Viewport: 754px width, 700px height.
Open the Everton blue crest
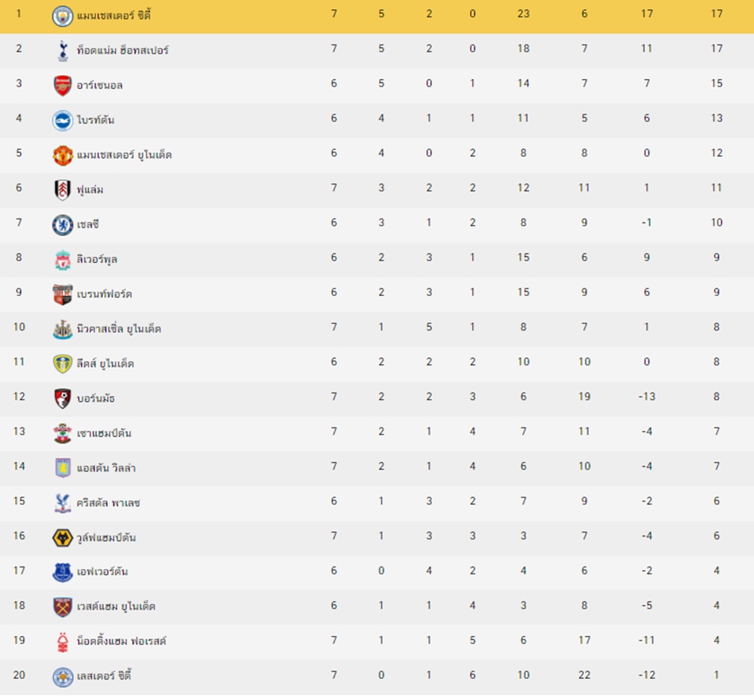(x=63, y=572)
